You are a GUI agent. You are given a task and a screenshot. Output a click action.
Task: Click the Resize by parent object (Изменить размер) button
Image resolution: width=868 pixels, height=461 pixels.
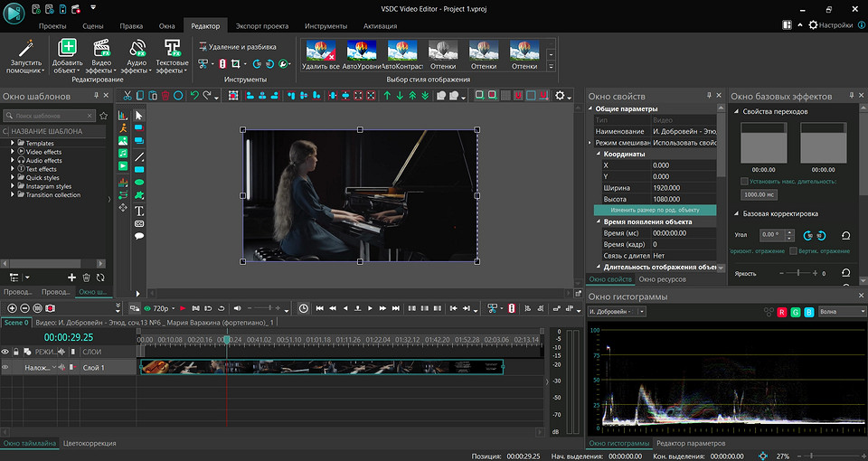click(655, 211)
